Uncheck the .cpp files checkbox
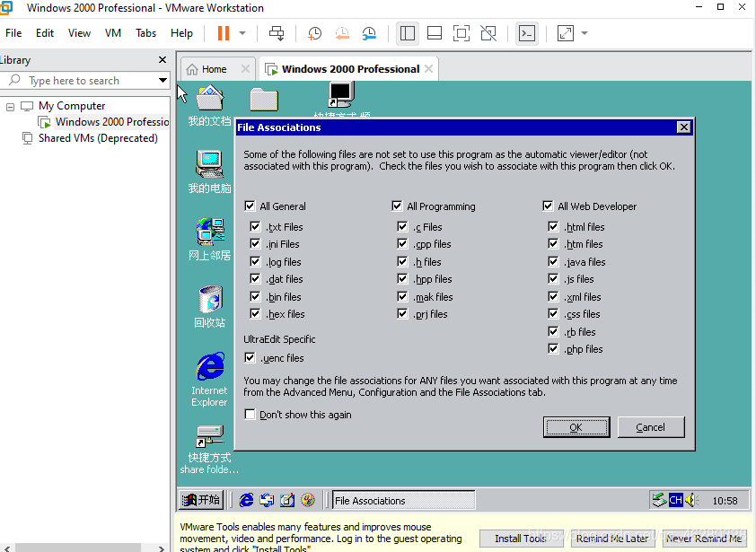Viewport: 756px width, 552px height. point(402,244)
